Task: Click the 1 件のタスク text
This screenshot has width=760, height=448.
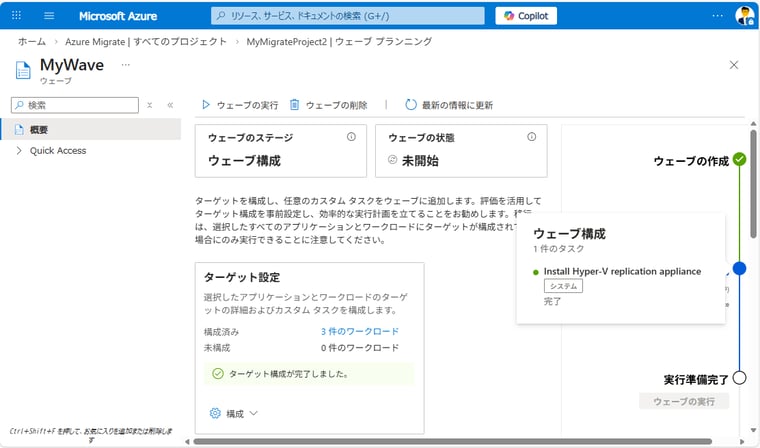Action: pyautogui.click(x=558, y=249)
